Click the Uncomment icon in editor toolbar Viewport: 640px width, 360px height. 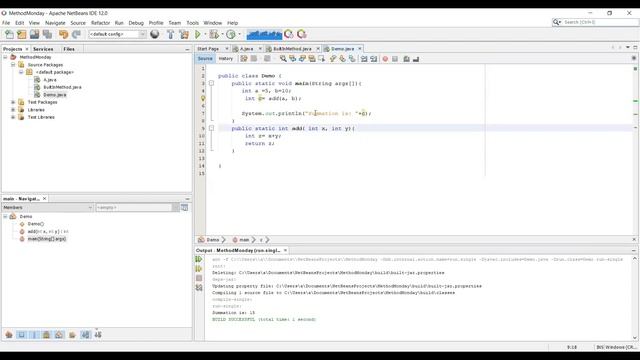pos(416,59)
